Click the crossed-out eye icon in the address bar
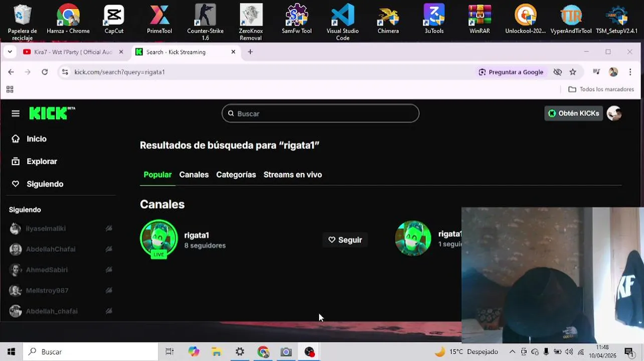Image resolution: width=644 pixels, height=361 pixels. pos(558,72)
